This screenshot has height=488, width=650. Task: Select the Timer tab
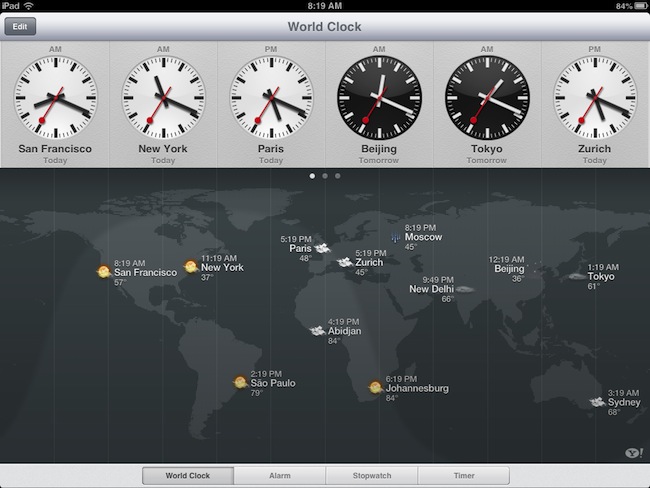click(x=464, y=476)
